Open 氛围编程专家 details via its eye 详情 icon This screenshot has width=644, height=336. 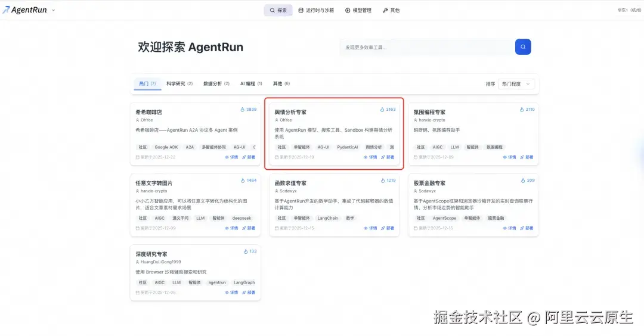click(x=509, y=157)
